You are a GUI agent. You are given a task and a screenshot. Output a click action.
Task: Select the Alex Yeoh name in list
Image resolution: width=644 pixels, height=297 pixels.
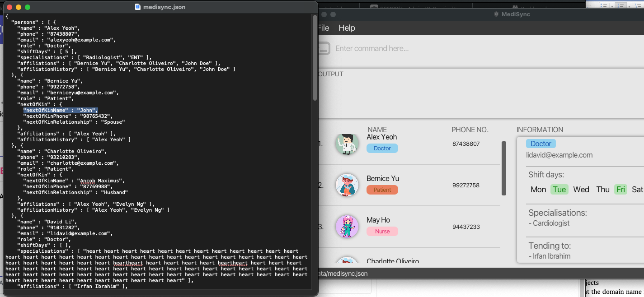[382, 137]
